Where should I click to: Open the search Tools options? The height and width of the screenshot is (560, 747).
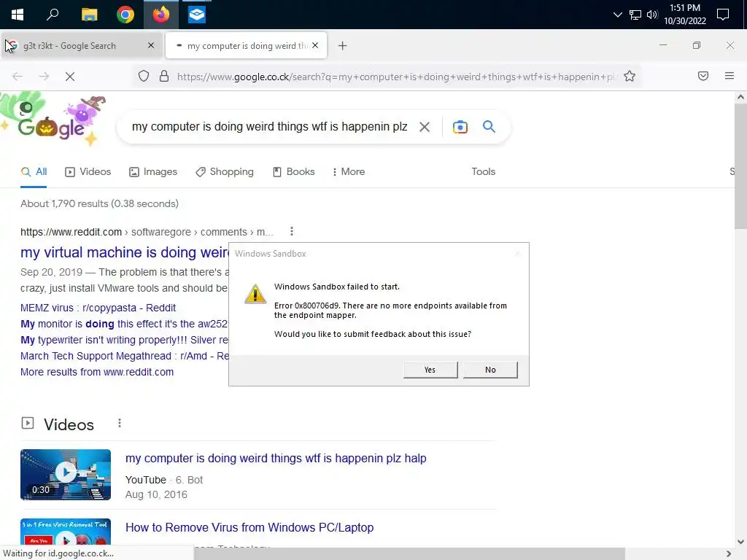[x=483, y=172]
